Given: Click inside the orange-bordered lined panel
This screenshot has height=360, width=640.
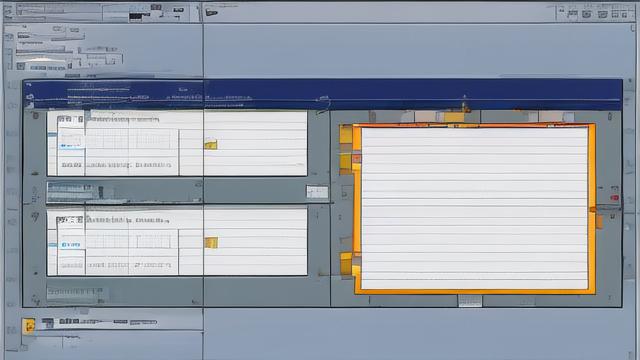Looking at the screenshot, I should pyautogui.click(x=474, y=209).
